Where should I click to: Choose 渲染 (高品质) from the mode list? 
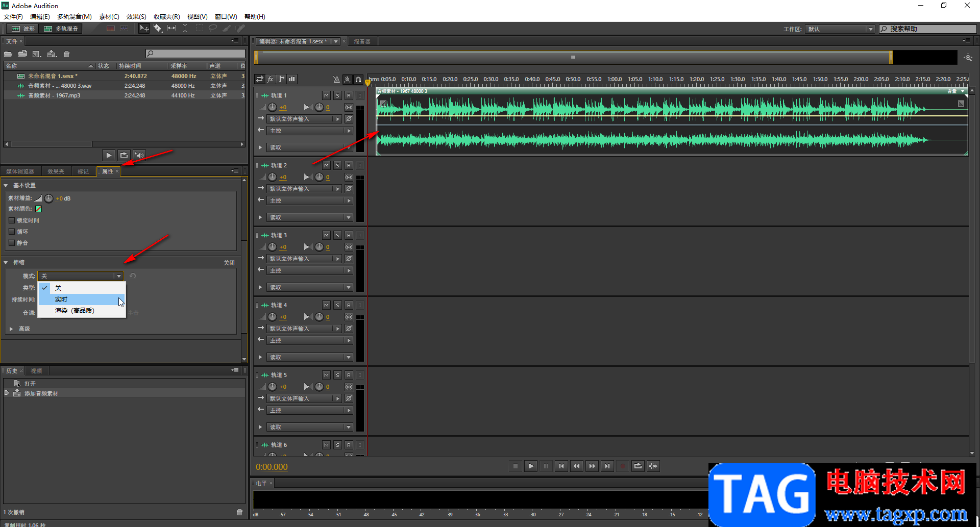[82, 311]
